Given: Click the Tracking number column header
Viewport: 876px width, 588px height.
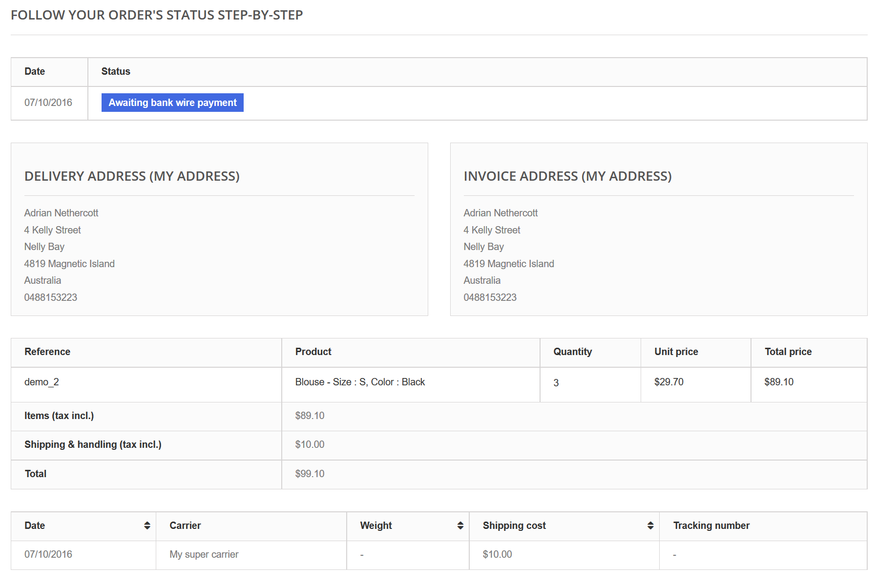Looking at the screenshot, I should (x=711, y=525).
